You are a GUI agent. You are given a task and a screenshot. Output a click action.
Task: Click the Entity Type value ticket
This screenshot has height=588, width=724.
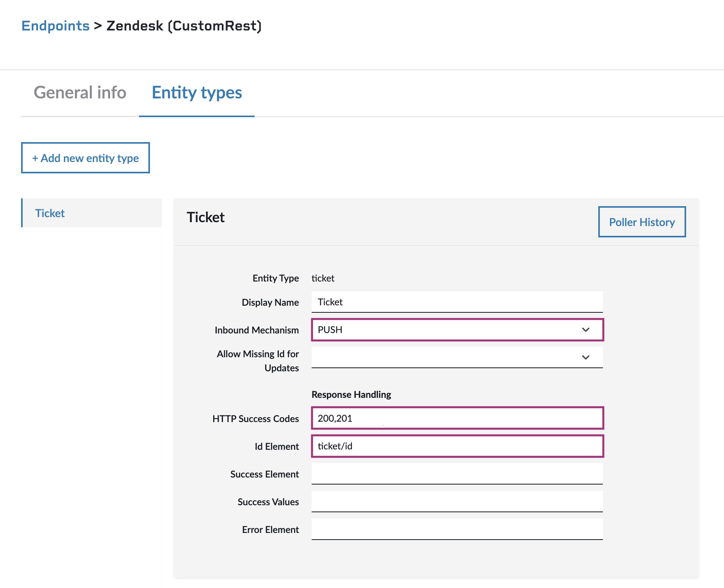pos(323,278)
